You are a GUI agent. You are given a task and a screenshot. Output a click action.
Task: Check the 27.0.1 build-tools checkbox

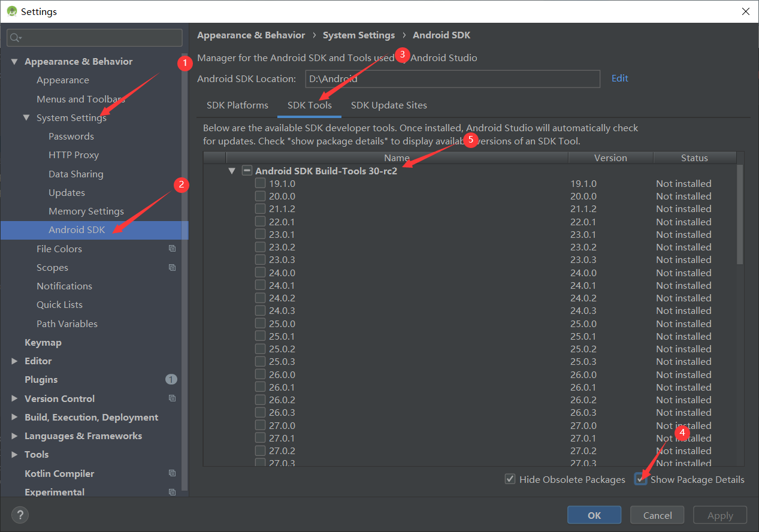tap(260, 438)
